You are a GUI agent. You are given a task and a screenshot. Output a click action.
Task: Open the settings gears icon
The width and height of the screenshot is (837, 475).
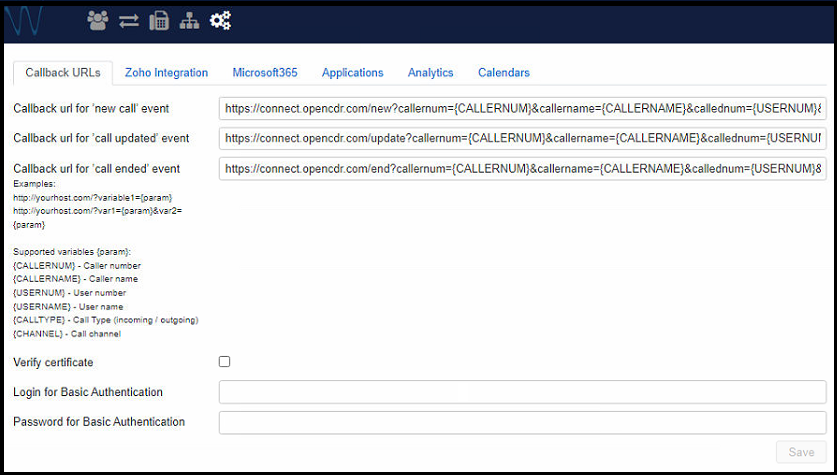pos(221,20)
